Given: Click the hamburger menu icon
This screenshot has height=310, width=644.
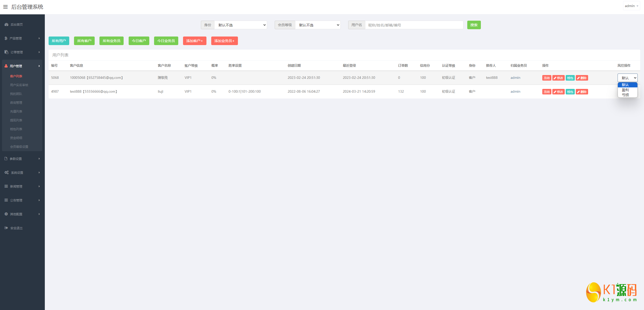Looking at the screenshot, I should pyautogui.click(x=5, y=7).
